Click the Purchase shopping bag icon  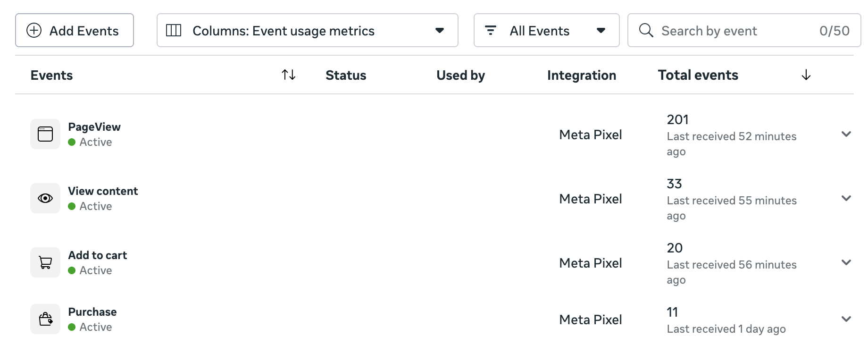[45, 319]
